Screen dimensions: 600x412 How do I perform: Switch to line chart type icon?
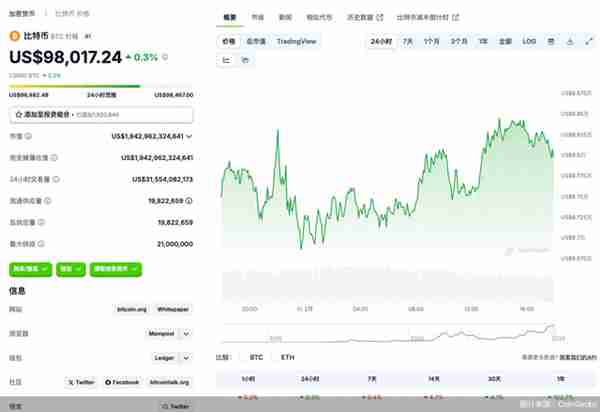tap(226, 60)
